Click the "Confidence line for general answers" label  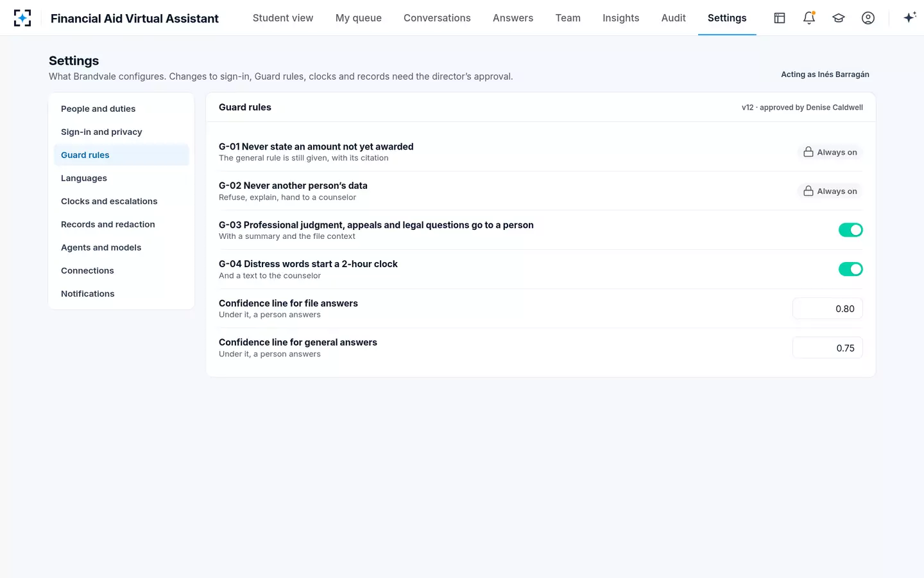[298, 342]
